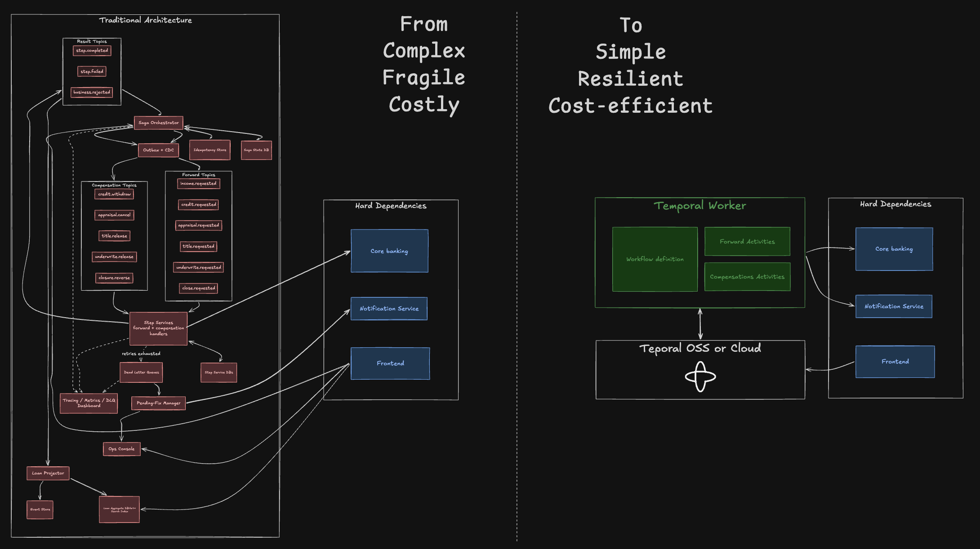Select the title.requested topic
Screen dimensions: 980x549
(x=198, y=247)
